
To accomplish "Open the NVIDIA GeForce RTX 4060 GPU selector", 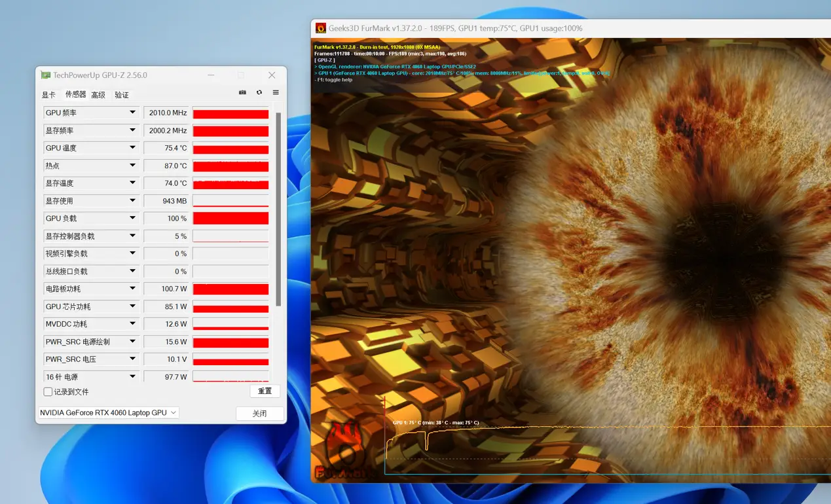I will (109, 413).
